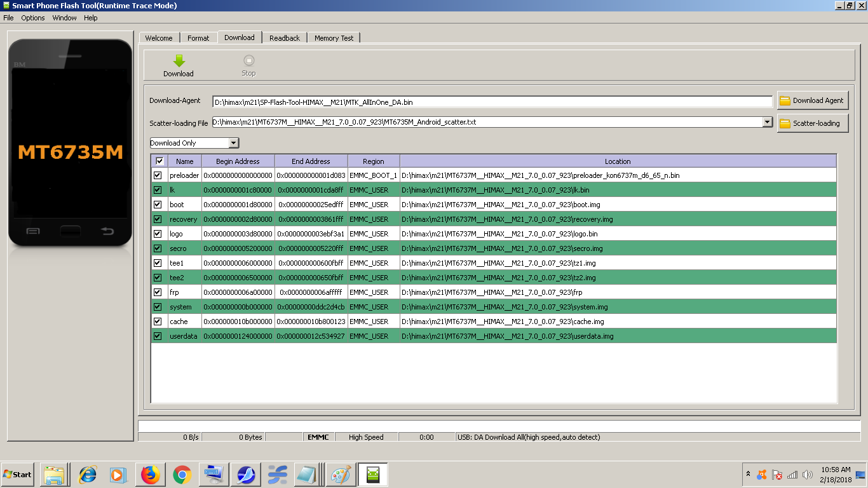Image resolution: width=868 pixels, height=488 pixels.
Task: Uncheck the userdata partition checkbox
Action: [x=158, y=336]
